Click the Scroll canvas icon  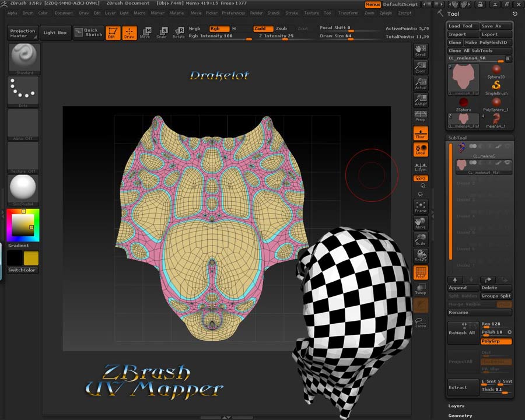click(x=421, y=51)
